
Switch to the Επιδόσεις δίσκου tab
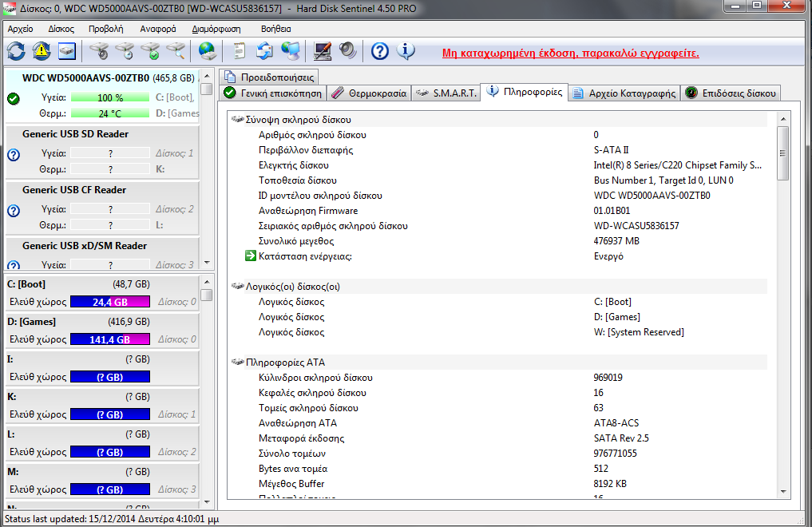[731, 93]
